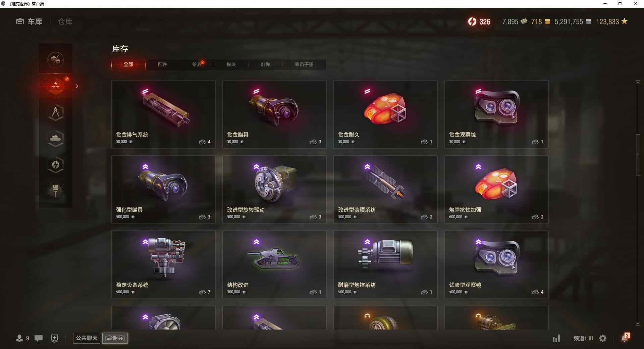644x349 pixels.
Task: Open the tank vehicles sidebar icon
Action: click(x=56, y=139)
